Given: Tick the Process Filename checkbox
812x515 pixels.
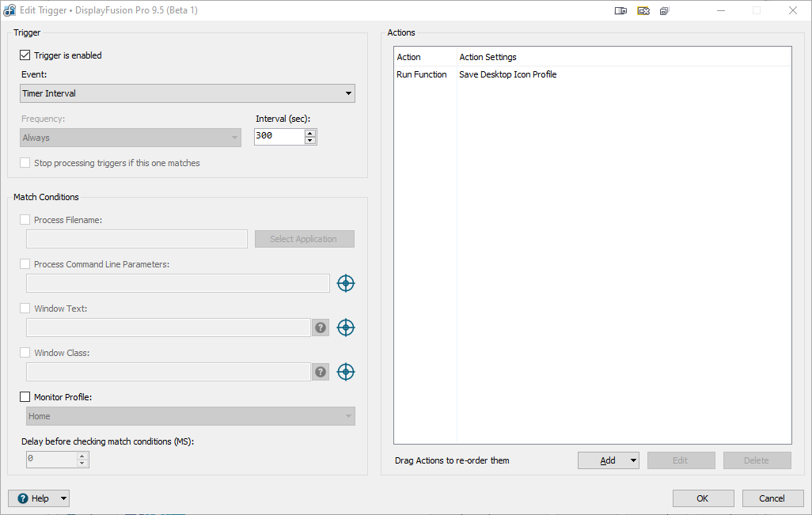Looking at the screenshot, I should pos(25,220).
